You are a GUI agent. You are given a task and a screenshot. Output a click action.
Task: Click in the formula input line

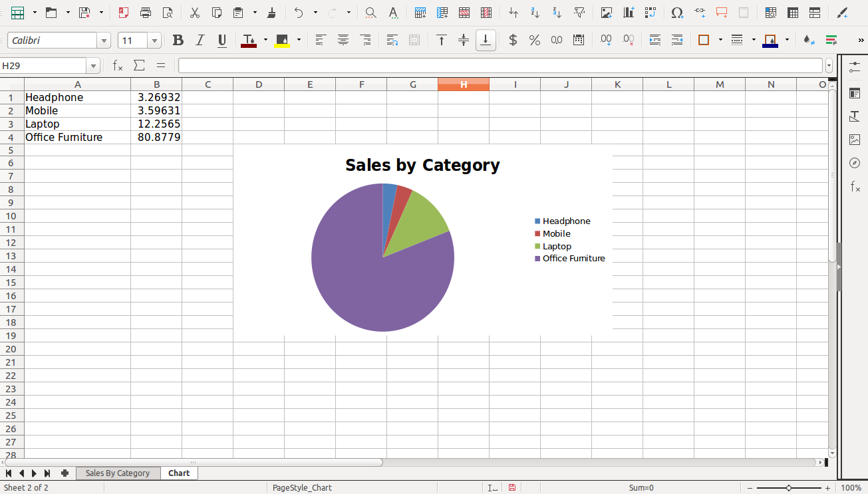(x=499, y=66)
